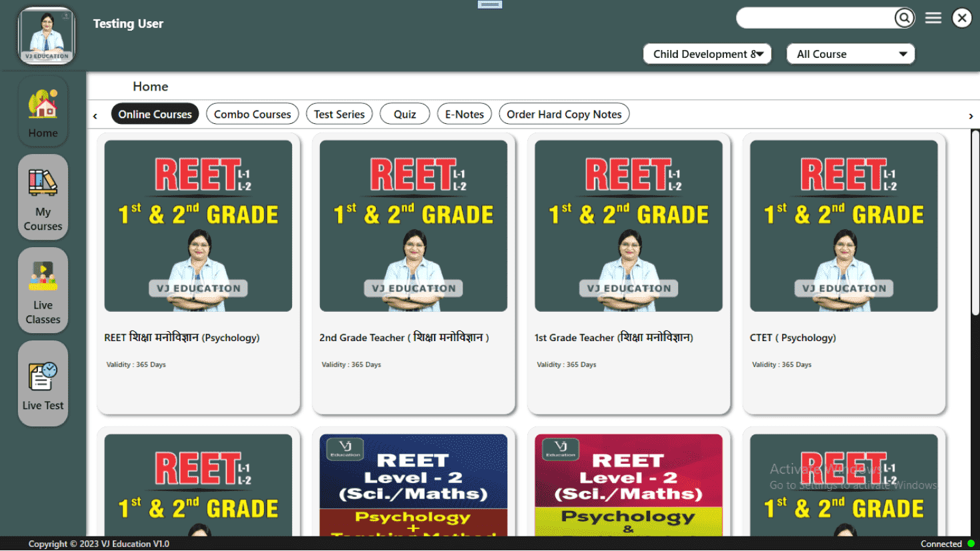Select the Quiz tab
Viewport: 980px width, 551px height.
coord(405,114)
